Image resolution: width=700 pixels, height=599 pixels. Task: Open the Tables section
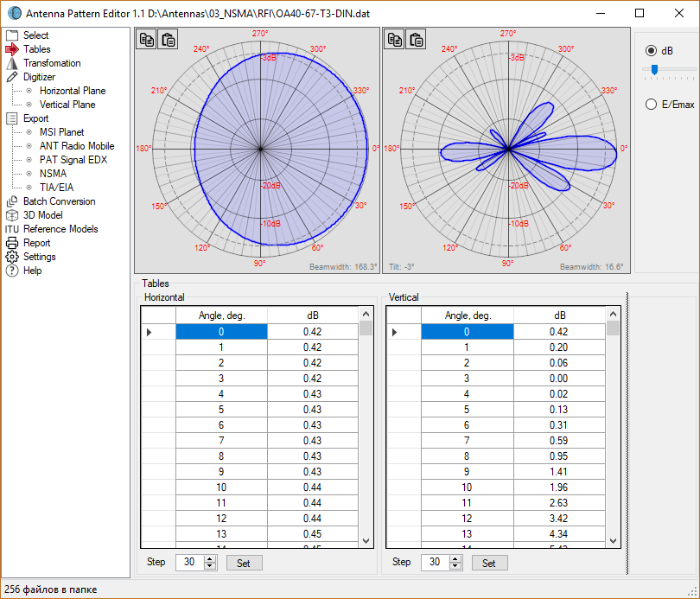pos(36,48)
